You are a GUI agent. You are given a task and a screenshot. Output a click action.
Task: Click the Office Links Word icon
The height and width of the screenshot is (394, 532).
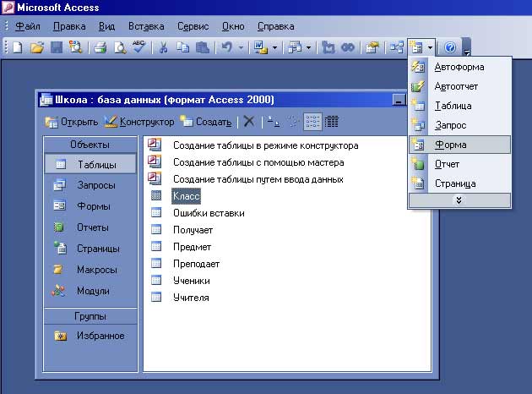click(261, 47)
